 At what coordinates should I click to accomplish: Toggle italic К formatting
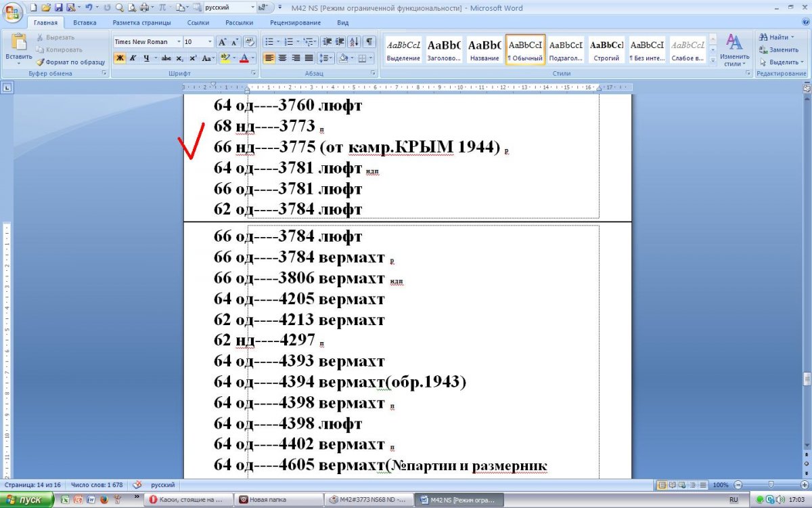[x=133, y=58]
